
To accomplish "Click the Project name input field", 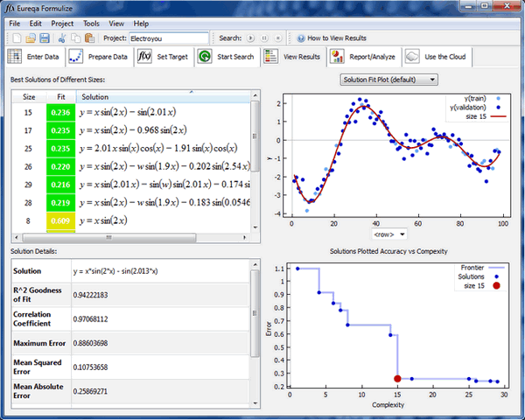I will tap(168, 38).
